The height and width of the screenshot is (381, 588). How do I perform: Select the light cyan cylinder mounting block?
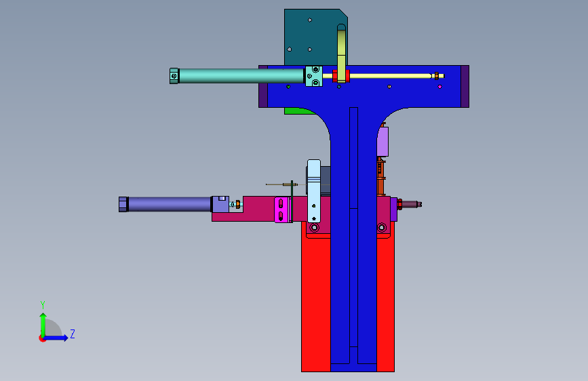click(x=314, y=76)
